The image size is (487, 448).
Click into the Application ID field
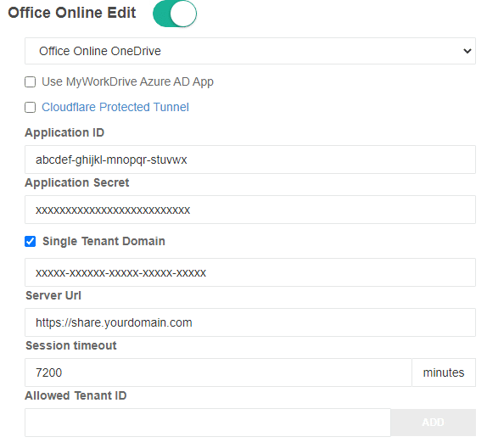click(x=250, y=160)
